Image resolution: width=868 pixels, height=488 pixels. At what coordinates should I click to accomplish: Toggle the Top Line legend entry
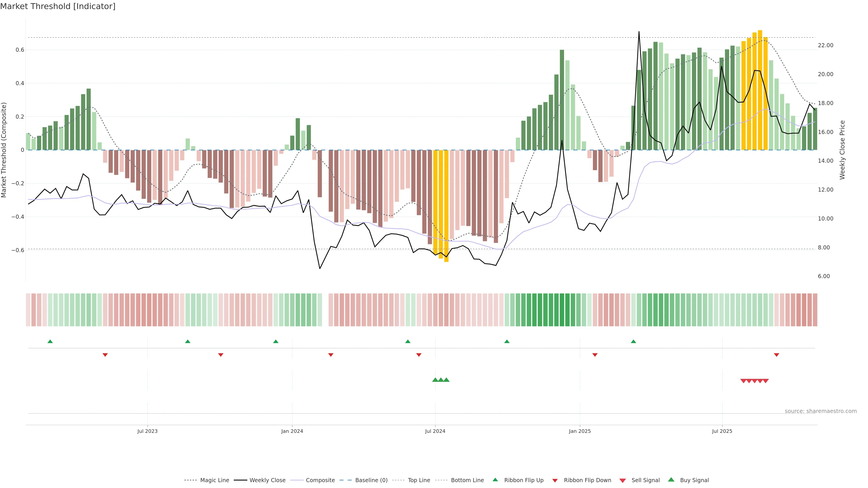pyautogui.click(x=419, y=480)
